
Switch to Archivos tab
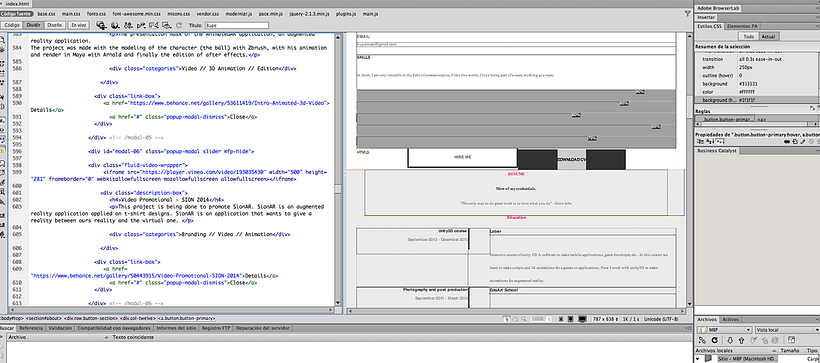point(708,319)
